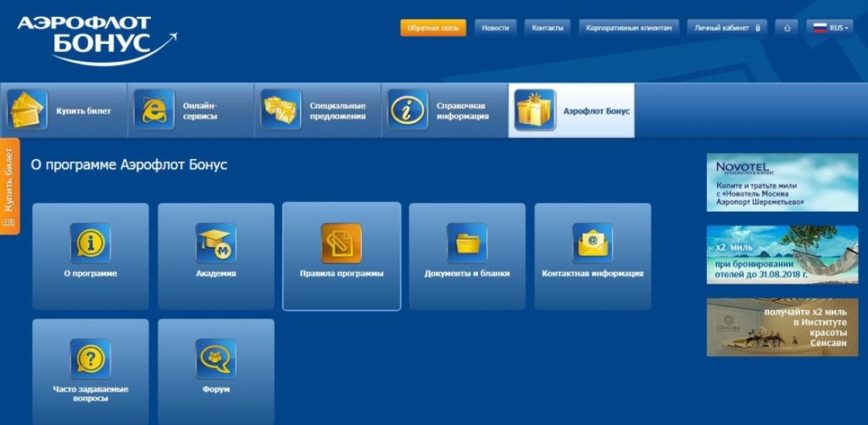Open the Форум chat bubbles icon

click(216, 359)
